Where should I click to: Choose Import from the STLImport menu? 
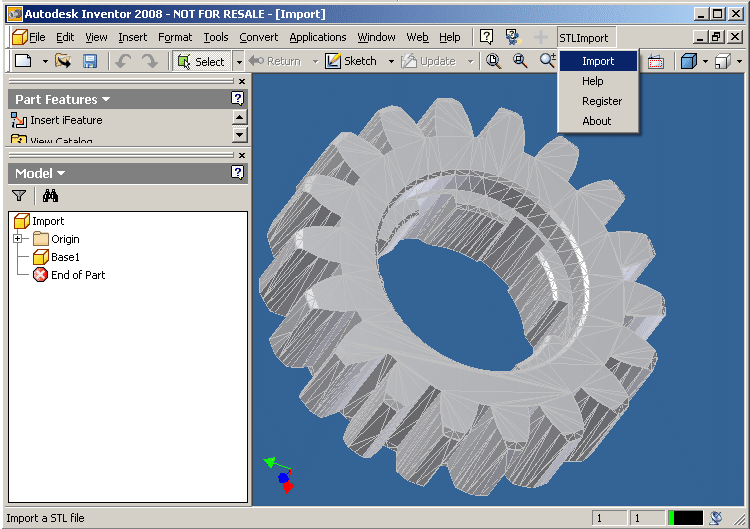coord(598,61)
